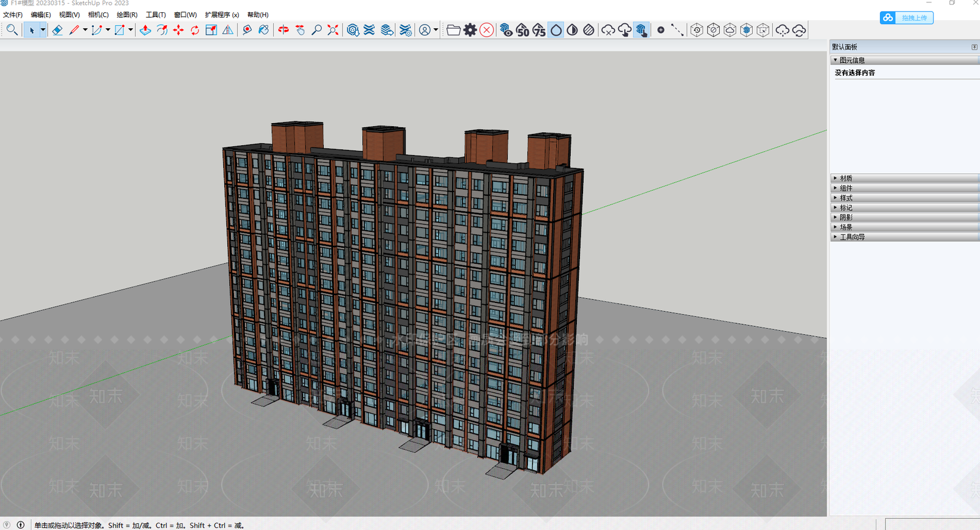Open the user account dropdown arrow
This screenshot has height=530, width=980.
(x=435, y=30)
